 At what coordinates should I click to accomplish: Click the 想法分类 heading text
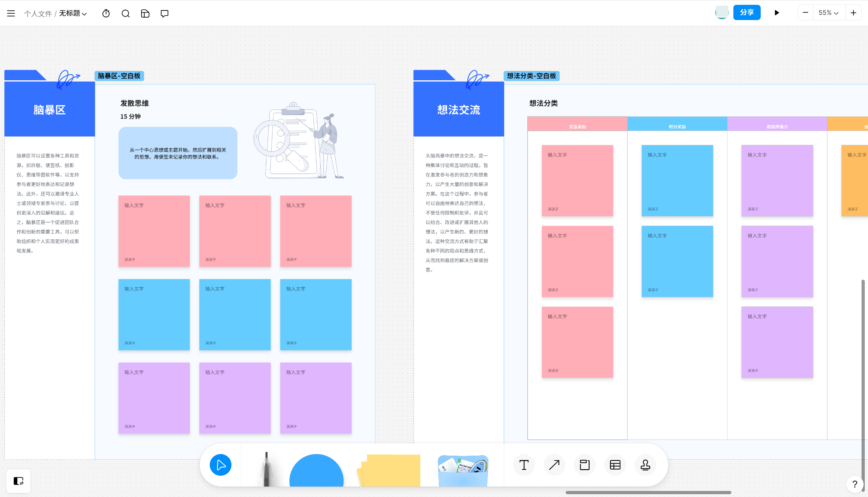click(543, 103)
